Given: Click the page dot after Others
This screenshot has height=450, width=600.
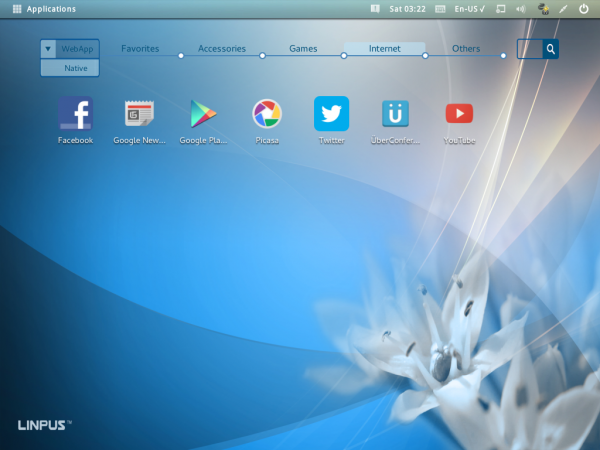Looking at the screenshot, I should pos(503,56).
